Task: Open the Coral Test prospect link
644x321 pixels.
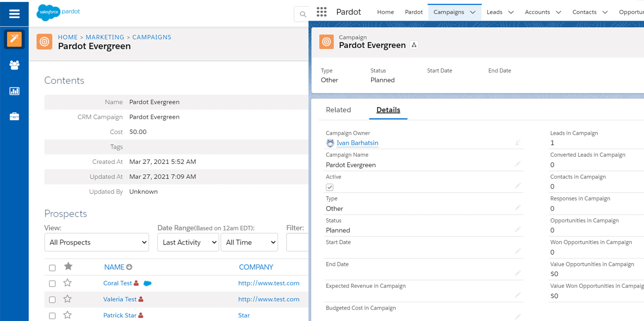Action: pos(118,283)
